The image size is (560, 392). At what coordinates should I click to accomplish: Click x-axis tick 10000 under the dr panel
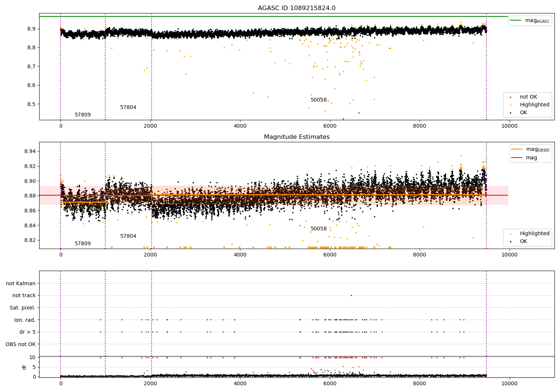pos(509,384)
